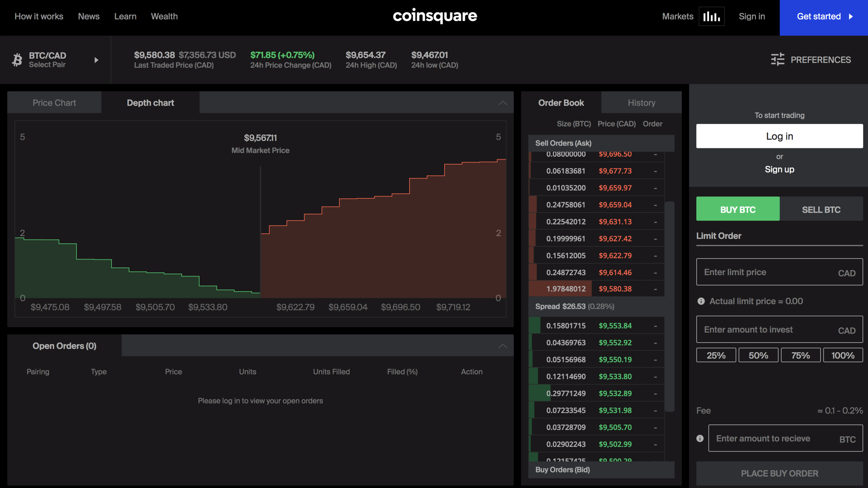The image size is (868, 488).
Task: Click bid order priced $9,553.84
Action: click(596, 326)
